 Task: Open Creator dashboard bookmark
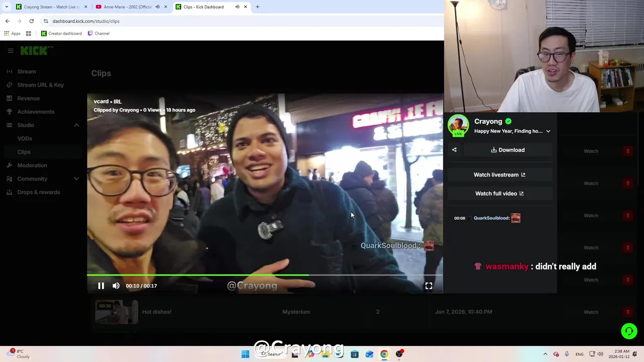click(x=61, y=34)
